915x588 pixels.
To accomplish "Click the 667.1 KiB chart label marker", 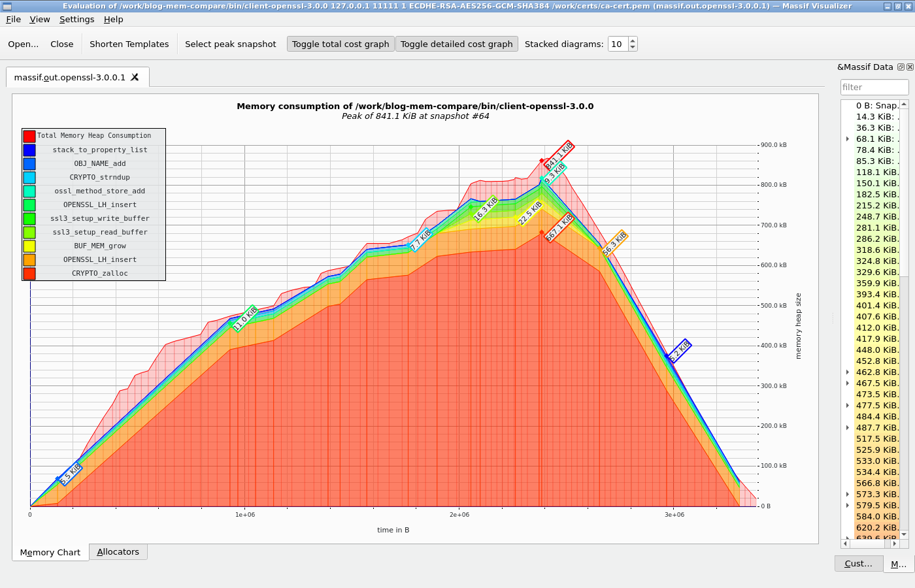I will (559, 227).
